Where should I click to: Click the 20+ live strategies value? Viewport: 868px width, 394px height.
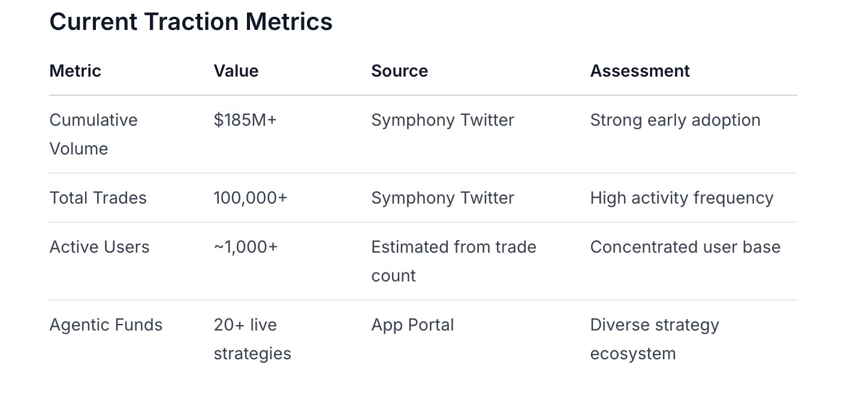[252, 339]
